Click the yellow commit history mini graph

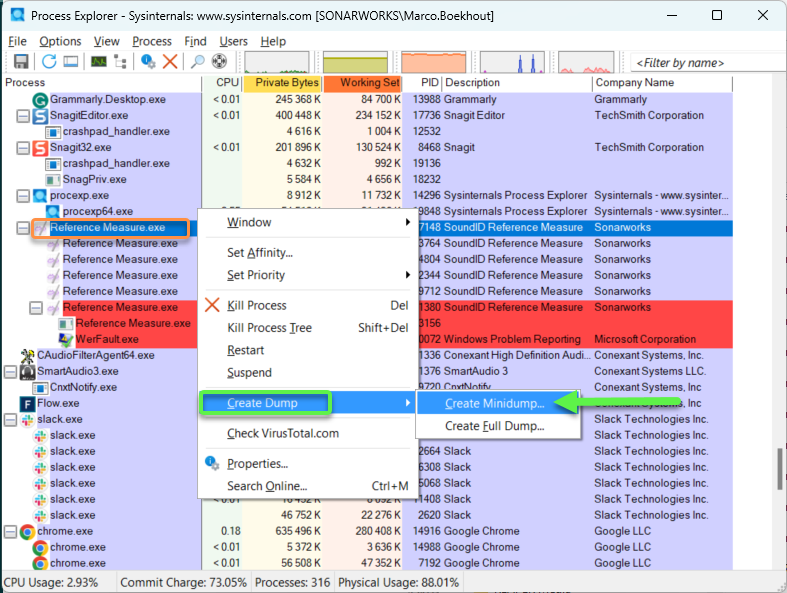(x=355, y=62)
